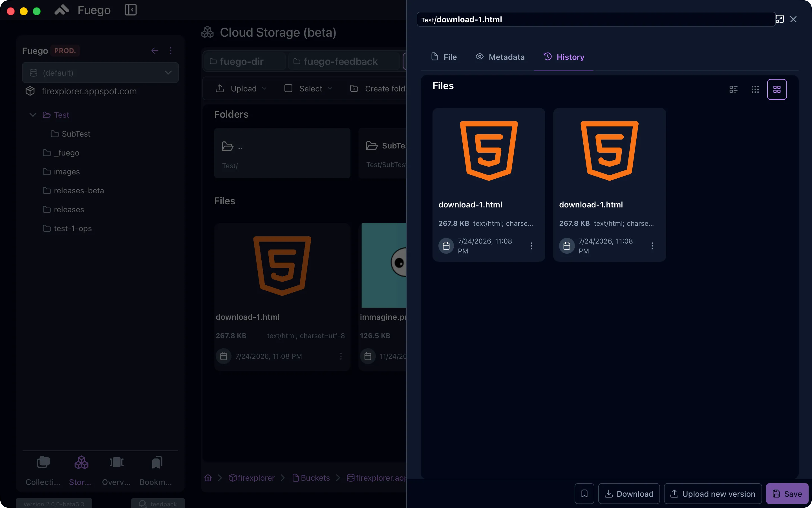The image size is (812, 508).
Task: Click calendar icon on second history version
Action: click(x=567, y=246)
